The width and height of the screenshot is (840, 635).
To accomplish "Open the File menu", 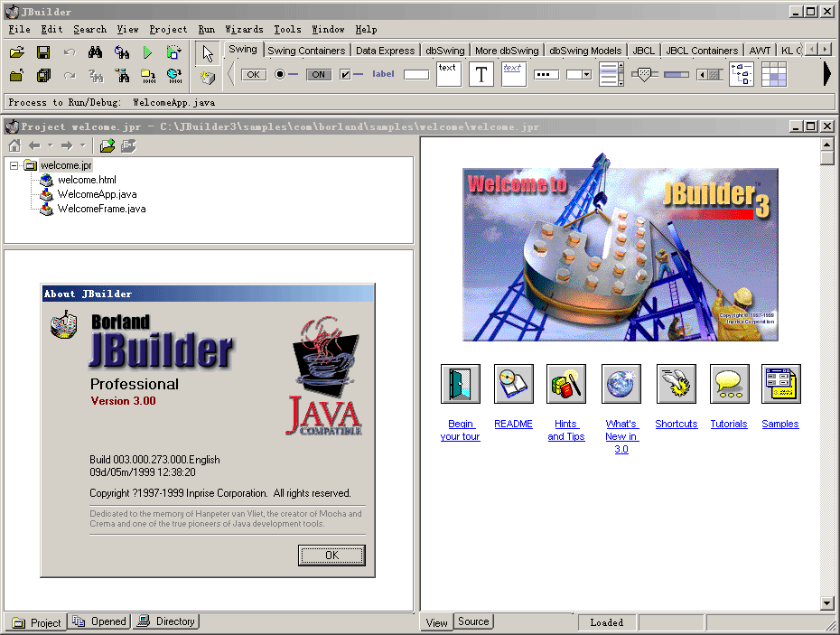I will 19,29.
